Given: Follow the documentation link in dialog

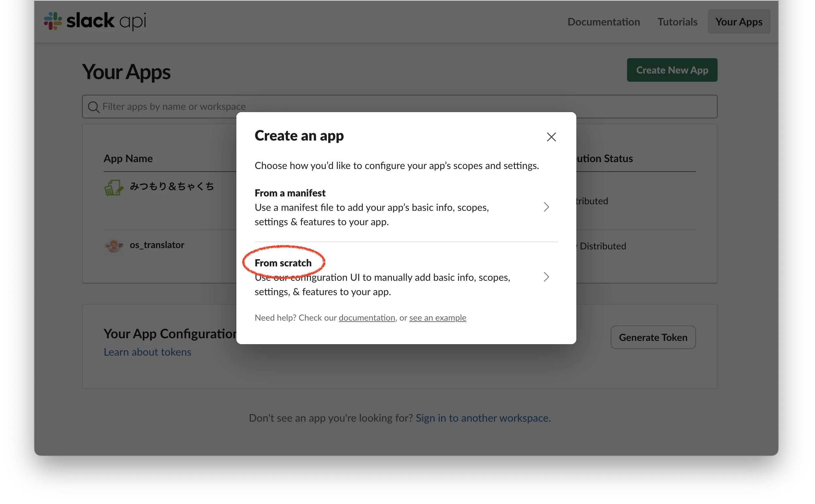Looking at the screenshot, I should pos(367,318).
